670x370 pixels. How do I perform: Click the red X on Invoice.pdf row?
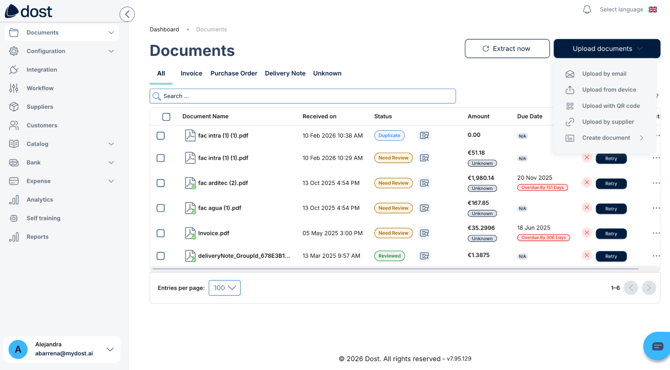click(x=587, y=233)
